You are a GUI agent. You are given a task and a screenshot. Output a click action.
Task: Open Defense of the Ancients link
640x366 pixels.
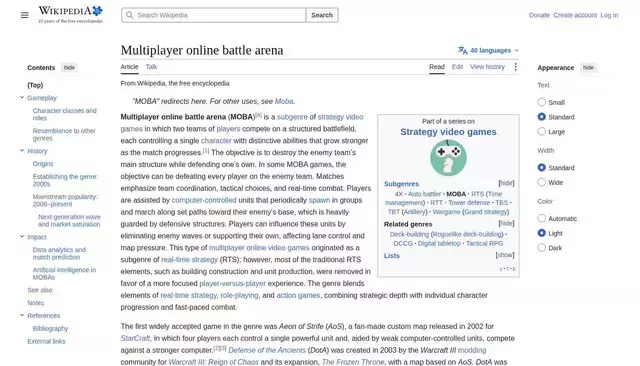[267, 350]
